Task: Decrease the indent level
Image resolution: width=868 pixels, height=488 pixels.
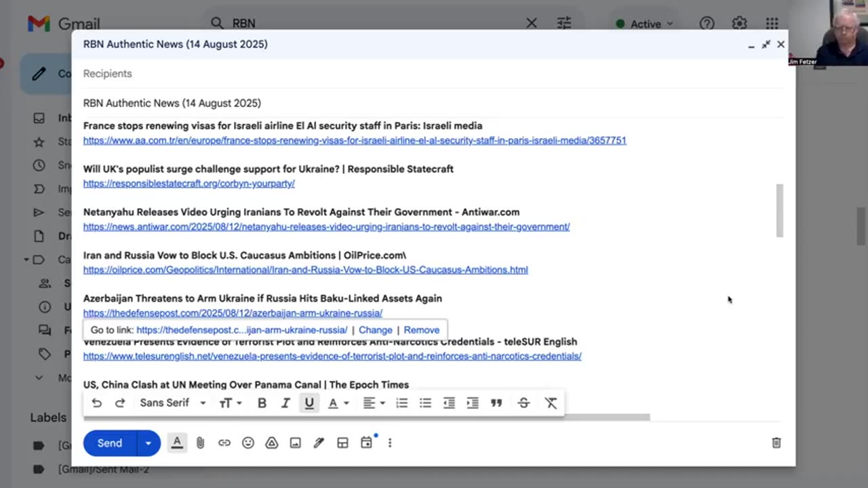Action: pos(449,403)
